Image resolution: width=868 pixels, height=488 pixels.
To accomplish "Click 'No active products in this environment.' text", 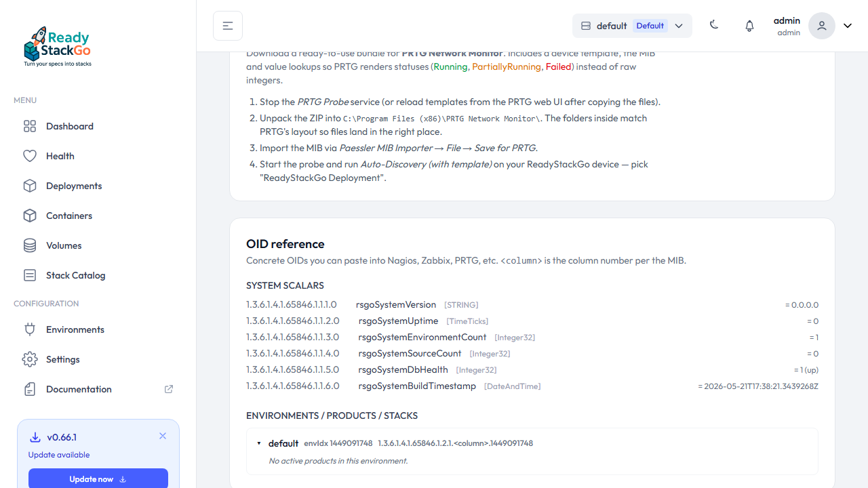I will point(338,461).
